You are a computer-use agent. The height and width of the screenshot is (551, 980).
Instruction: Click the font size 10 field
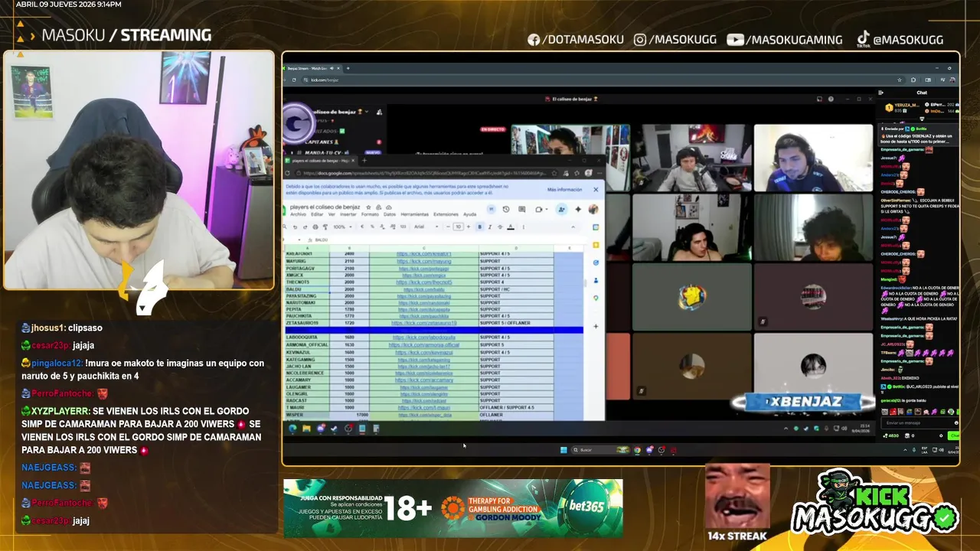(x=459, y=227)
